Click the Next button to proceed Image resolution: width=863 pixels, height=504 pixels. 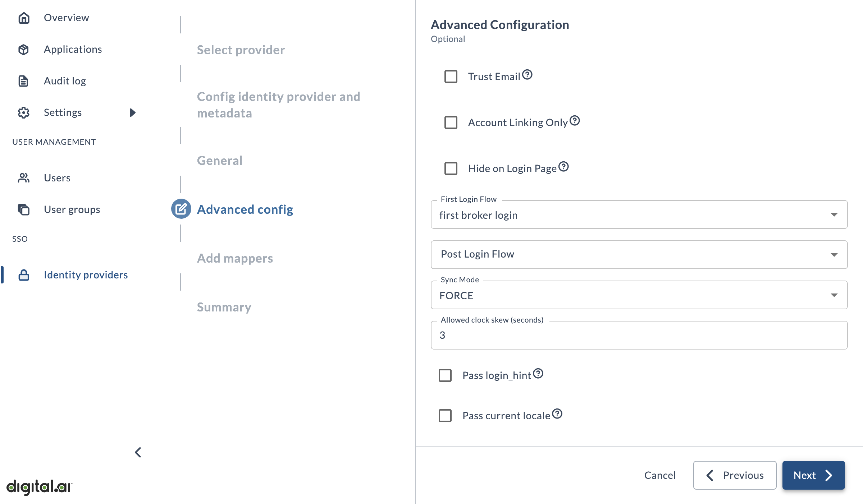click(x=813, y=475)
